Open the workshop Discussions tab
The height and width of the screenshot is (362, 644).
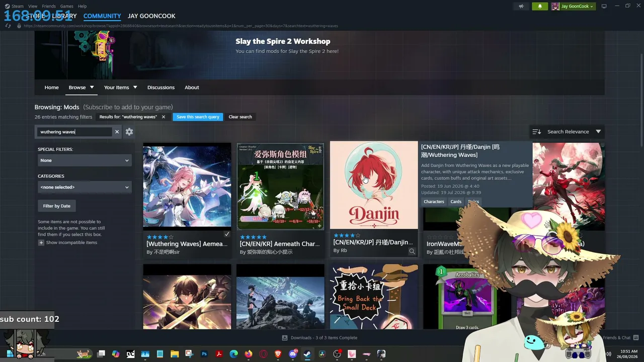pos(161,87)
